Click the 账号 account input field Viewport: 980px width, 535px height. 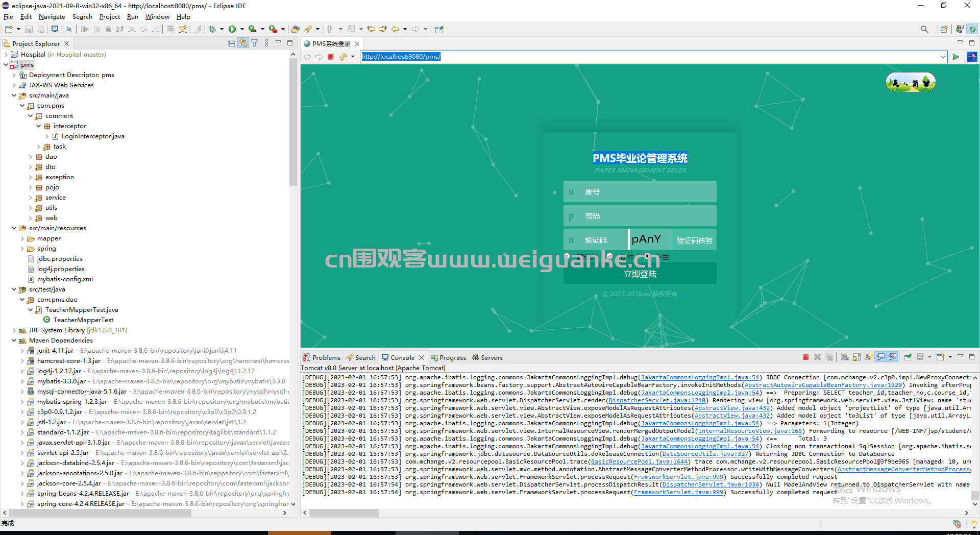coord(640,191)
